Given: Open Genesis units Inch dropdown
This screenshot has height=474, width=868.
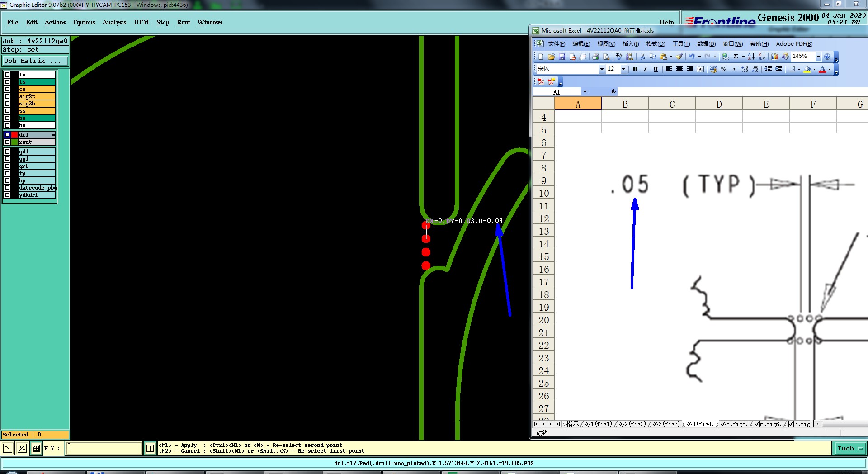Looking at the screenshot, I should click(849, 448).
